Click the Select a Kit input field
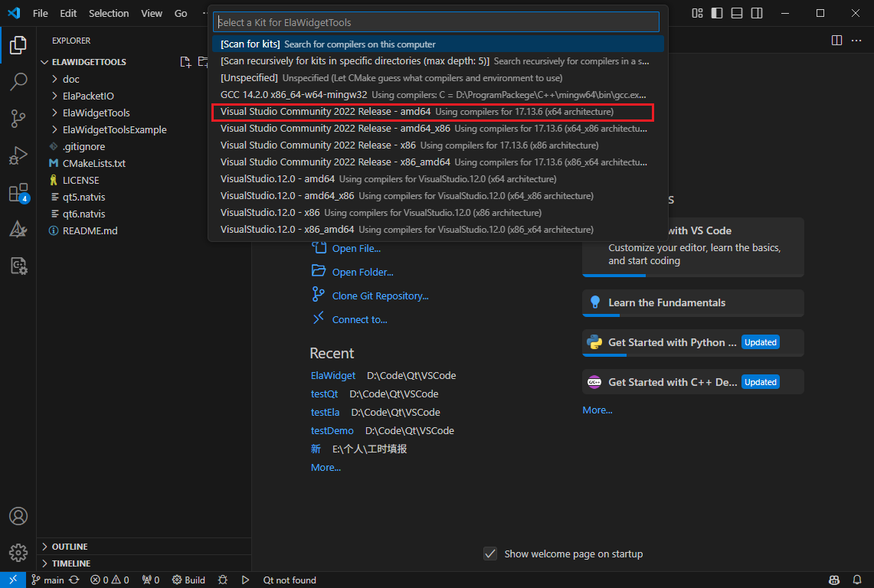Viewport: 874px width, 588px height. [436, 22]
